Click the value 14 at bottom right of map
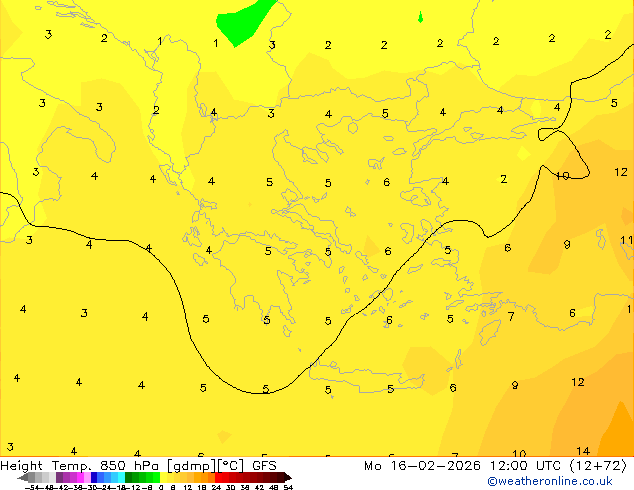 [x=583, y=451]
